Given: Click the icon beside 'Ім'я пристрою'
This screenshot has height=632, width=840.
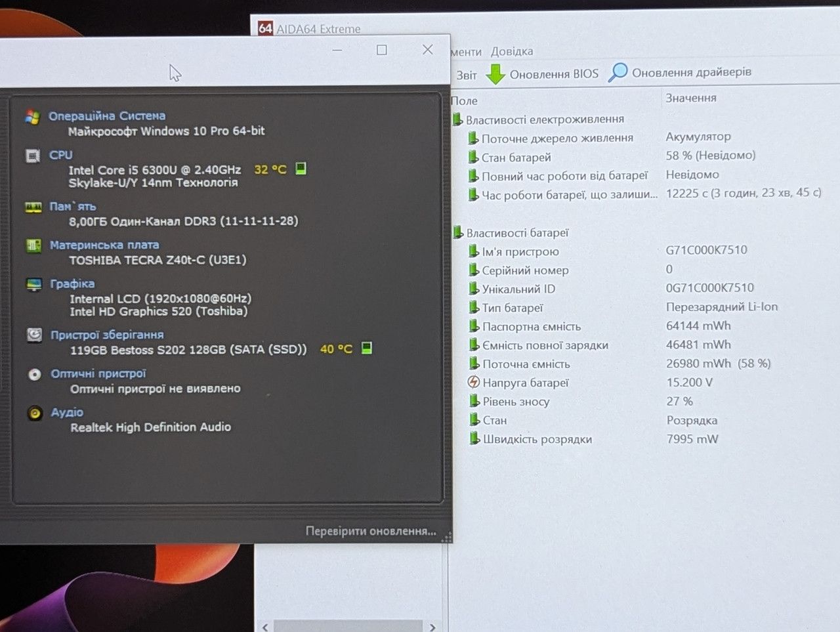Looking at the screenshot, I should click(473, 251).
